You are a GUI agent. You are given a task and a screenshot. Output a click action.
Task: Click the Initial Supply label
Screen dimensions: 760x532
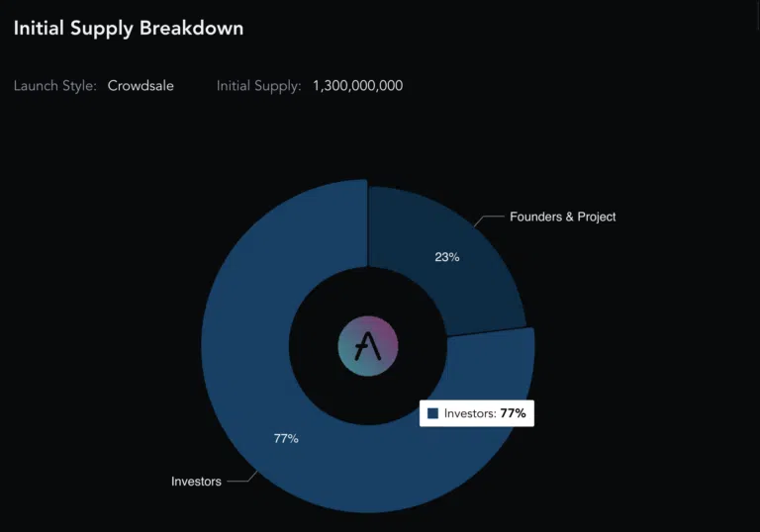pyautogui.click(x=259, y=86)
